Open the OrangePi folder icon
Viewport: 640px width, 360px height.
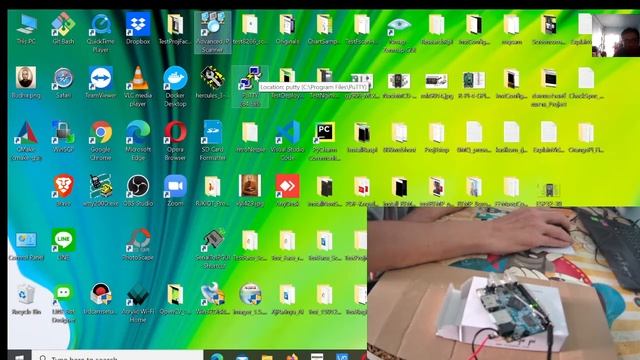586,137
